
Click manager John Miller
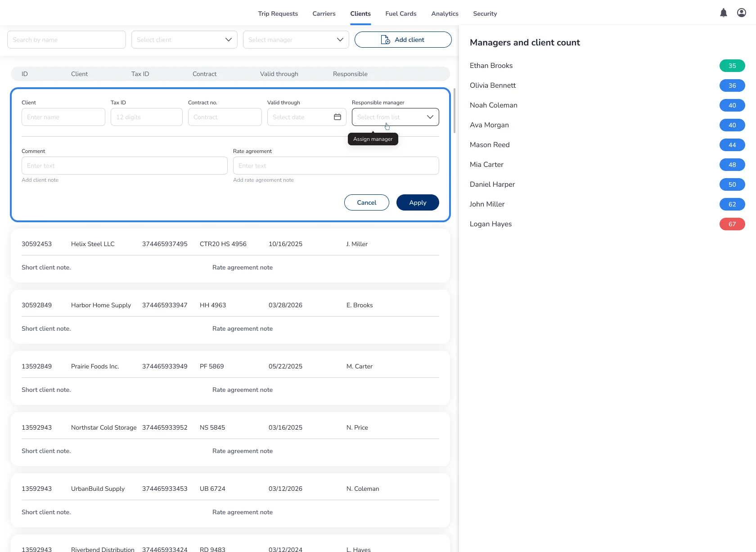point(487,204)
